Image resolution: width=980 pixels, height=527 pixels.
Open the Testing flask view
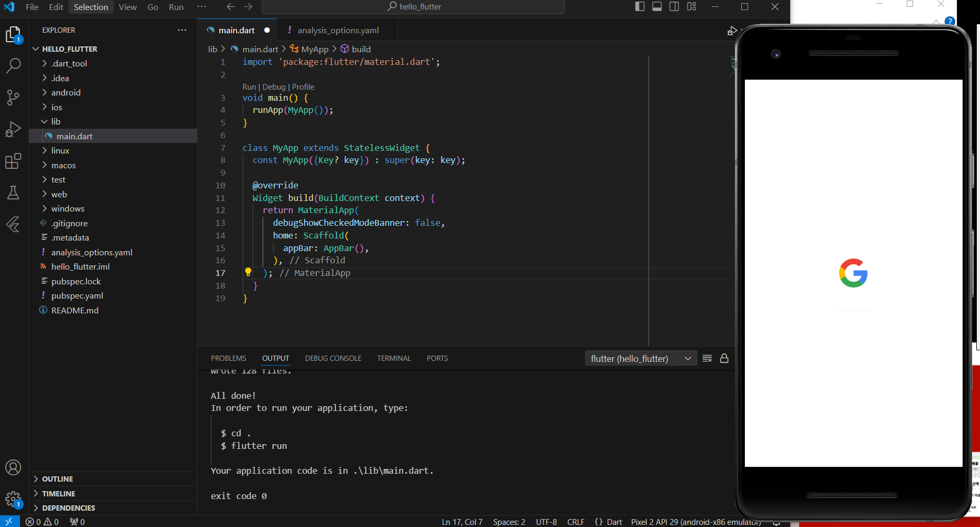pos(13,193)
